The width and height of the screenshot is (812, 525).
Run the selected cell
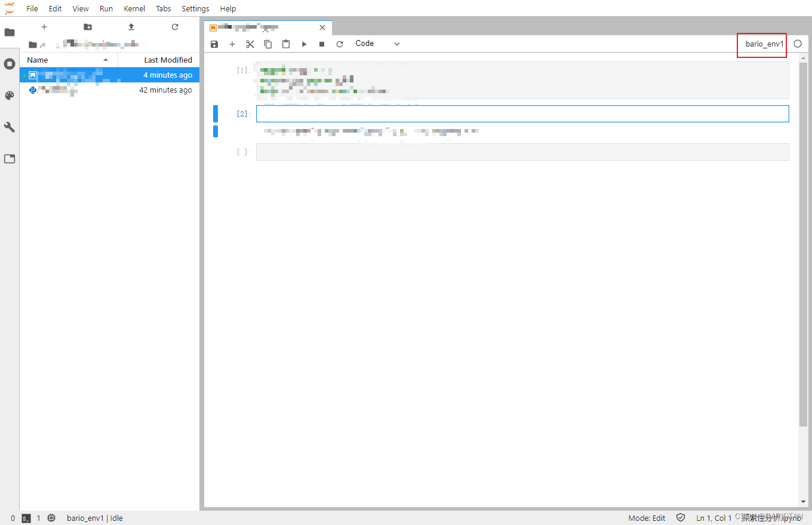point(304,44)
